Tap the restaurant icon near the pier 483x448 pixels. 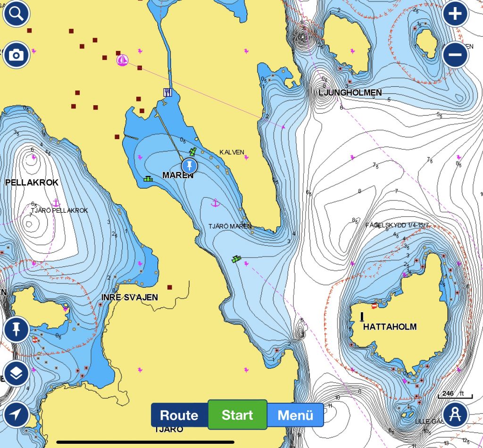tap(167, 92)
